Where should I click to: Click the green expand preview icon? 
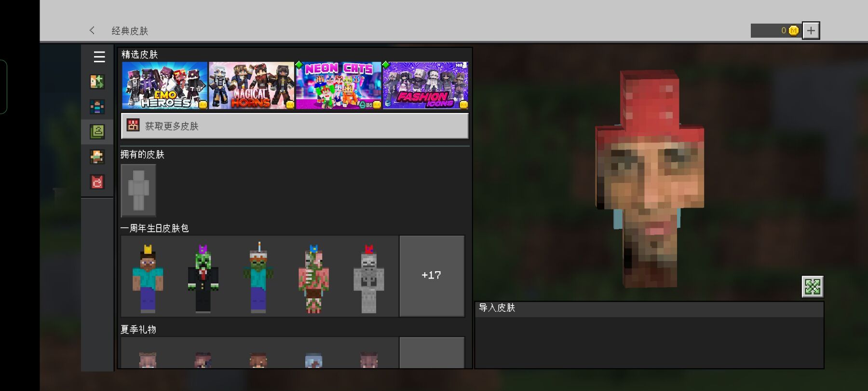tap(813, 287)
